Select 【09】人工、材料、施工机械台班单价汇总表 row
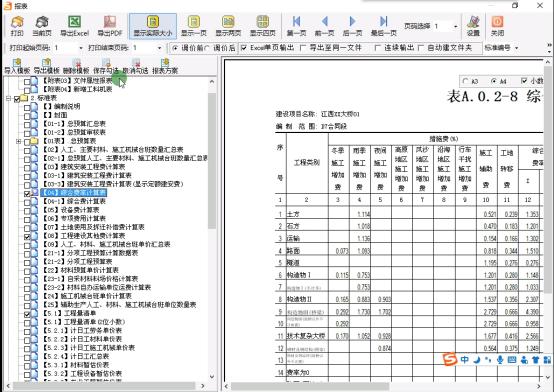The height and width of the screenshot is (392, 554). tap(106, 245)
